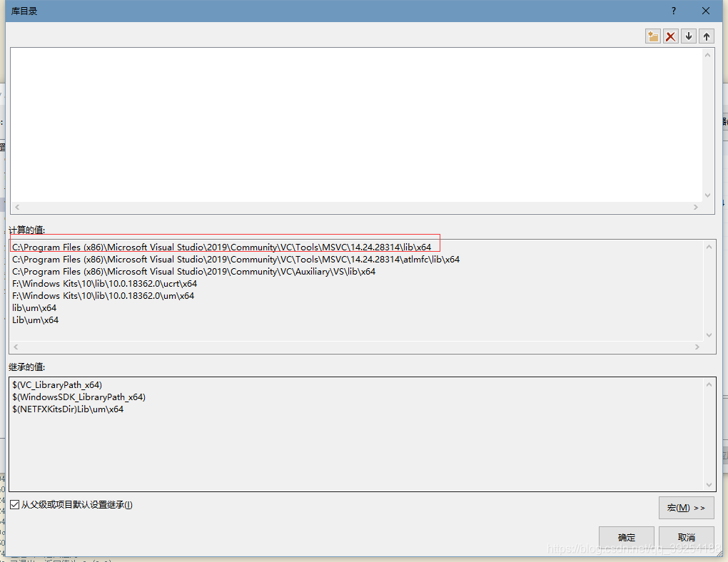Expand the 宏(M) >> macros panel

686,508
